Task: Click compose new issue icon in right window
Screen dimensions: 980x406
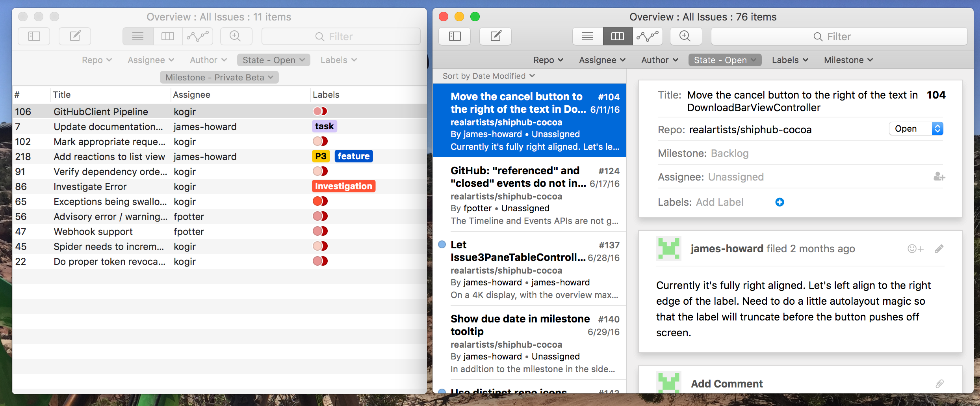Action: coord(496,36)
